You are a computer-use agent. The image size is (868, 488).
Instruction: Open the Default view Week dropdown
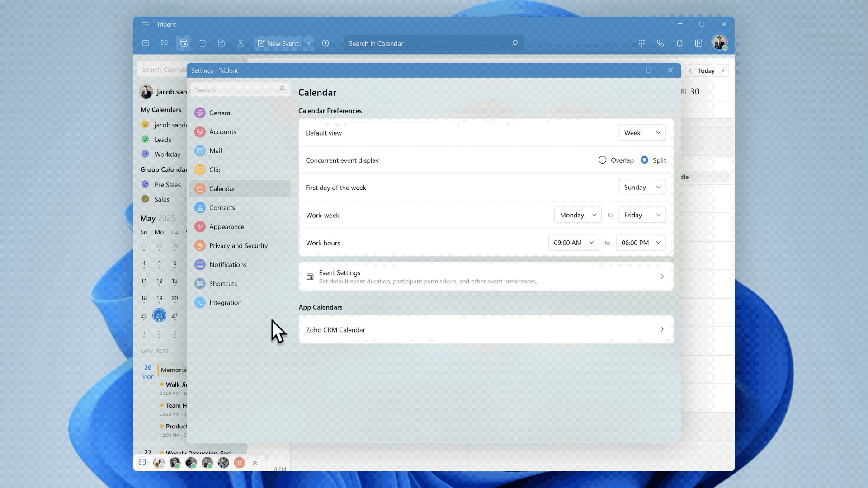point(642,133)
